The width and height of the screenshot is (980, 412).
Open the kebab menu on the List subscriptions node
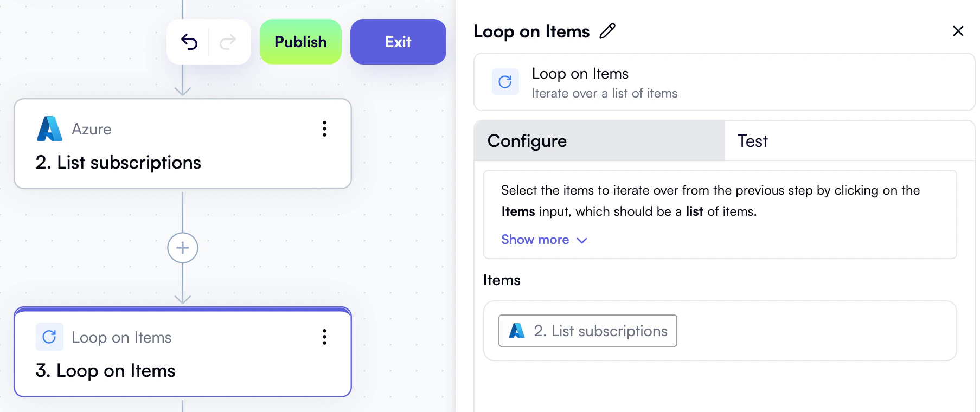pos(324,129)
